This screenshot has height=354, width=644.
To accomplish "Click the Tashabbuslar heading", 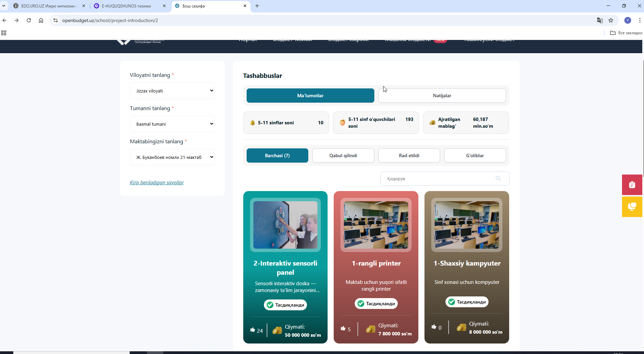I will [263, 76].
